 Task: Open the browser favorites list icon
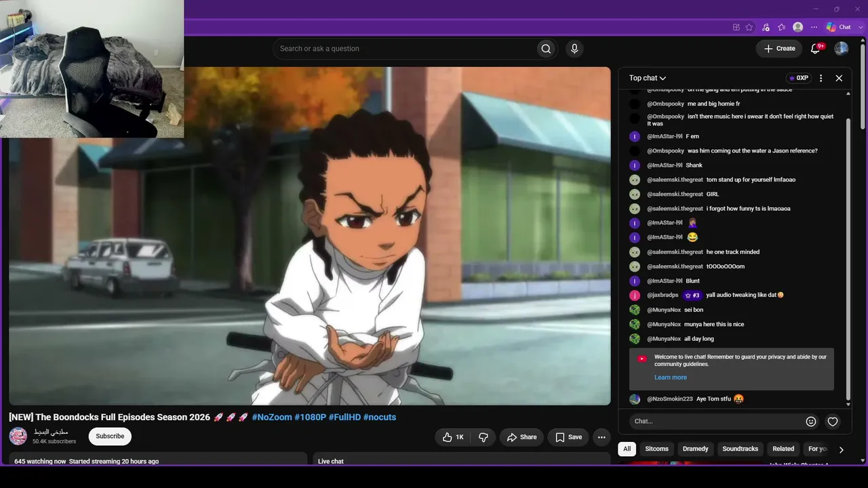click(x=782, y=27)
